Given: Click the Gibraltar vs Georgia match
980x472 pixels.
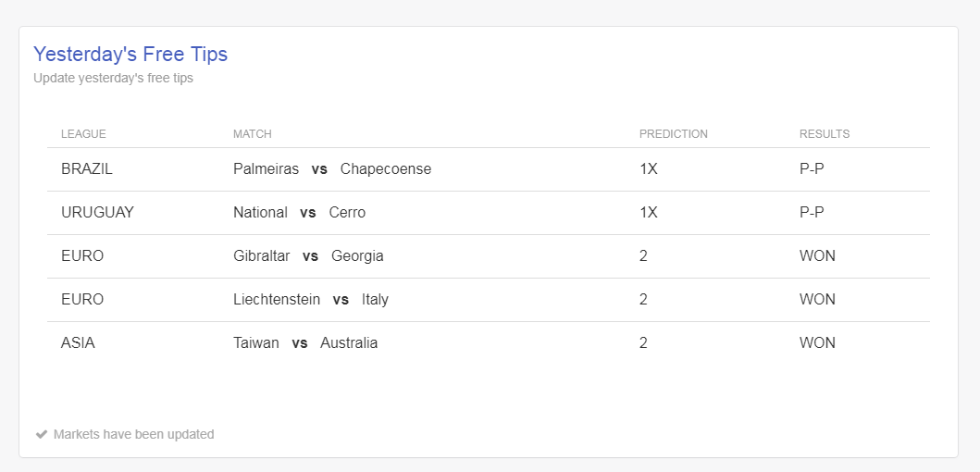Looking at the screenshot, I should click(x=308, y=256).
